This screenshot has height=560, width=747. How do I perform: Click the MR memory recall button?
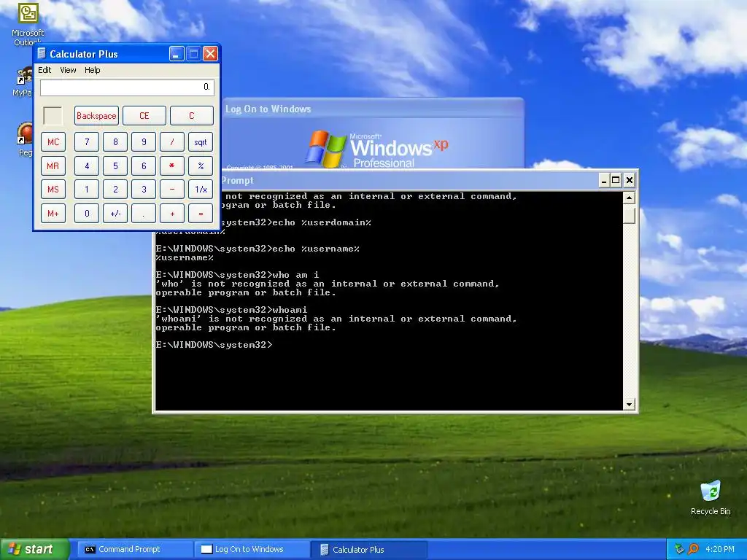[53, 166]
